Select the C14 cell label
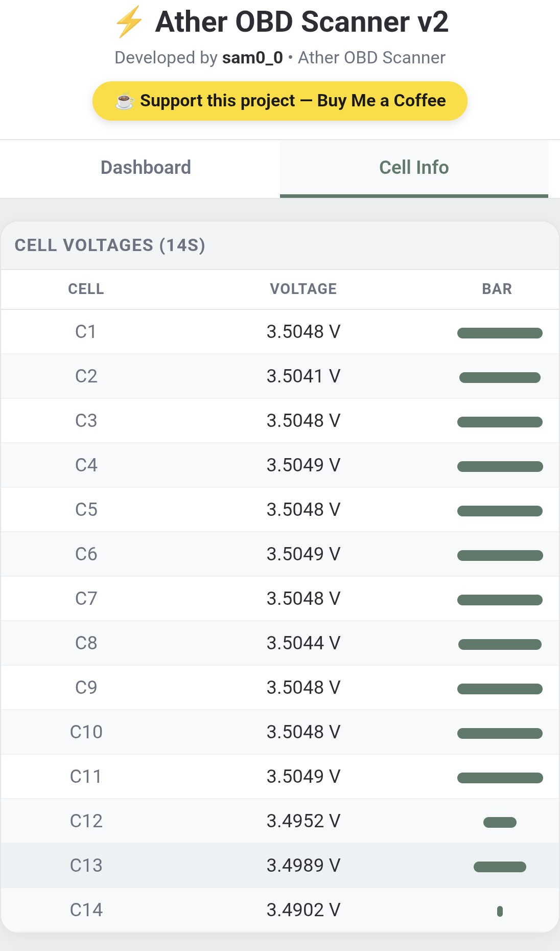 [x=86, y=910]
